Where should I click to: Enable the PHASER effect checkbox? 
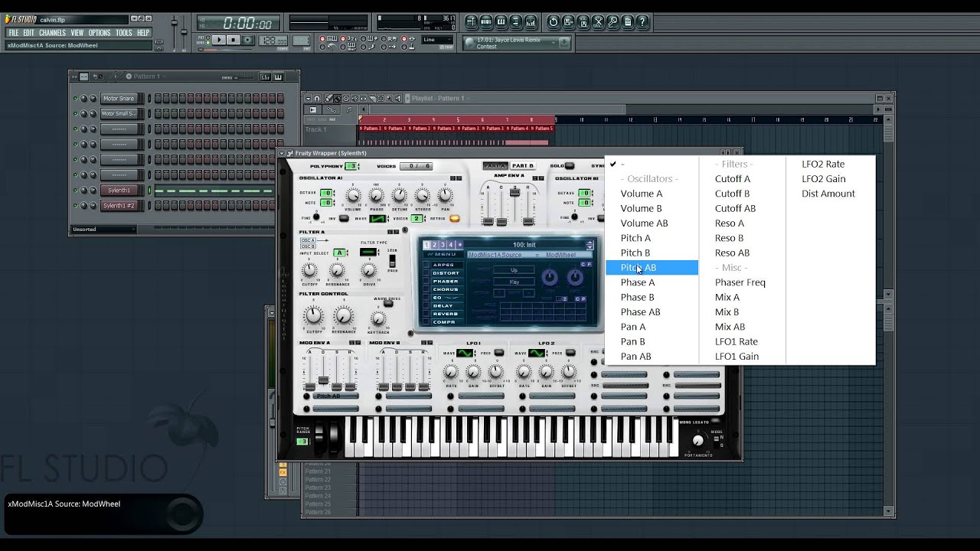point(426,282)
